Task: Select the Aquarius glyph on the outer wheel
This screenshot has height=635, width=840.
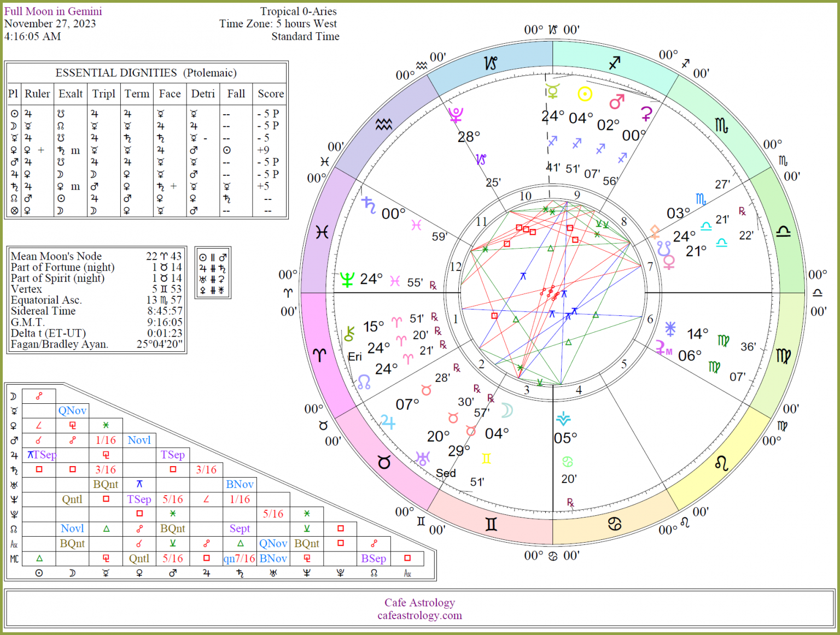Action: point(383,124)
